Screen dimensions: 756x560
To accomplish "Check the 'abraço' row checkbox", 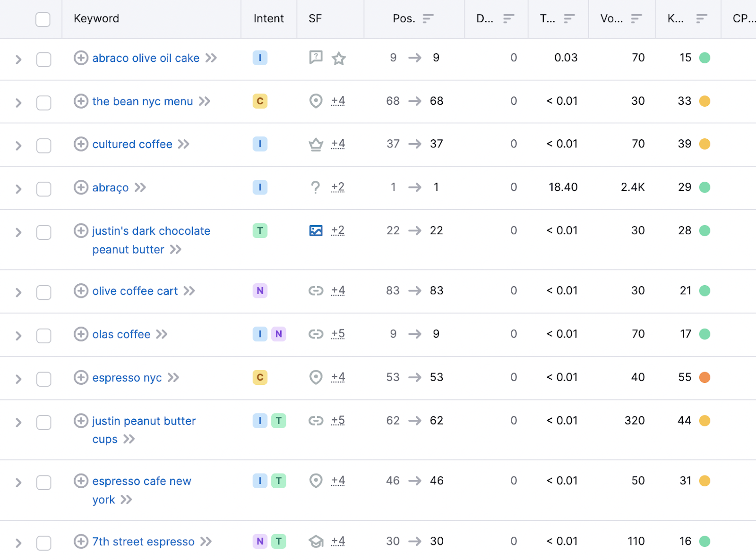I will (x=44, y=189).
